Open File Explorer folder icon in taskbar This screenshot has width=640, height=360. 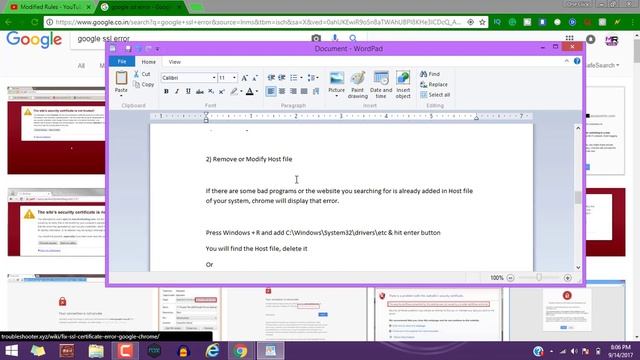[x=96, y=351]
